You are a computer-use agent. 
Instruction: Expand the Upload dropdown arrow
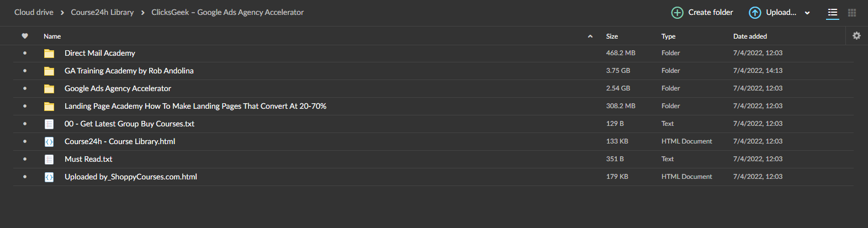tap(807, 13)
